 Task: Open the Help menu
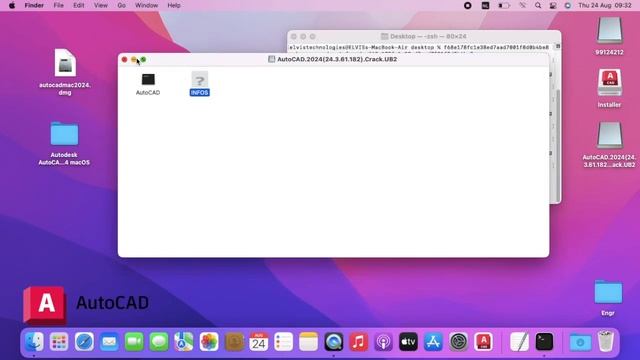tap(174, 5)
